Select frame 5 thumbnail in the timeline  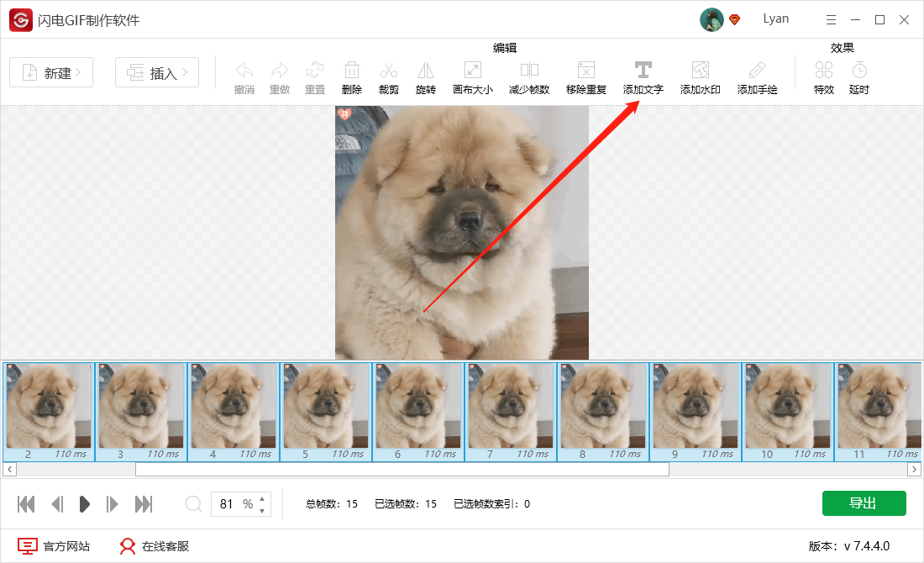(325, 411)
